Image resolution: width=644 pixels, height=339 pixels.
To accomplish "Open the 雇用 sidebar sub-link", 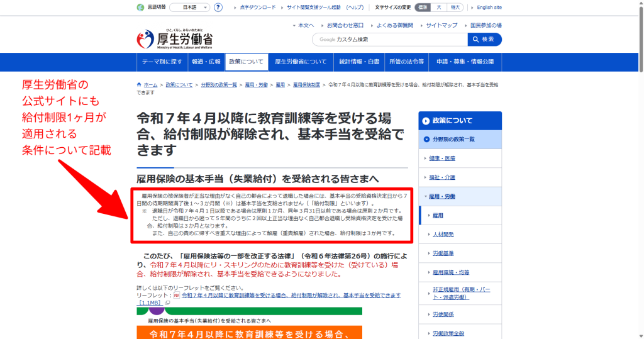I will tap(438, 215).
